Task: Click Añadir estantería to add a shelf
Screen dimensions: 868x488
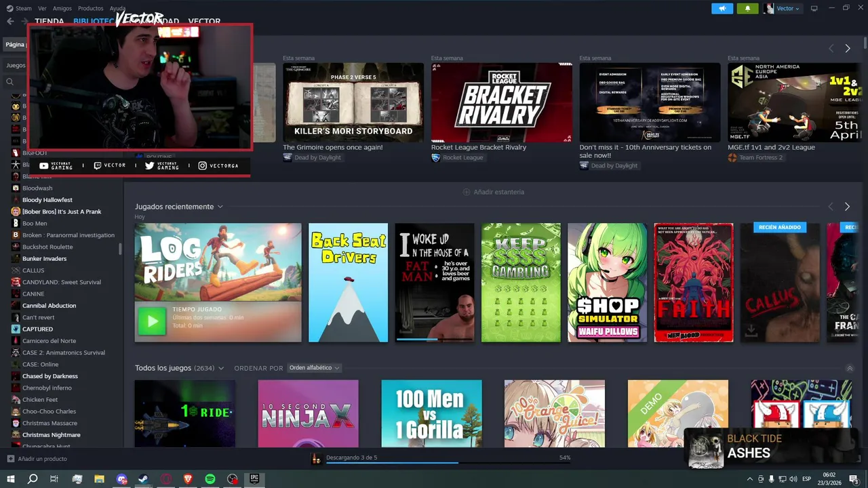Action: (x=494, y=192)
